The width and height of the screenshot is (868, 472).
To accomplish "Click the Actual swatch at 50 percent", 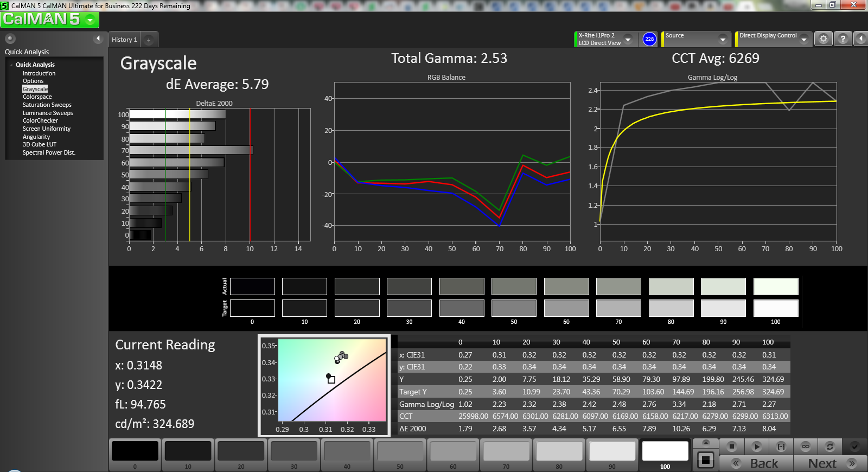I will [x=514, y=286].
